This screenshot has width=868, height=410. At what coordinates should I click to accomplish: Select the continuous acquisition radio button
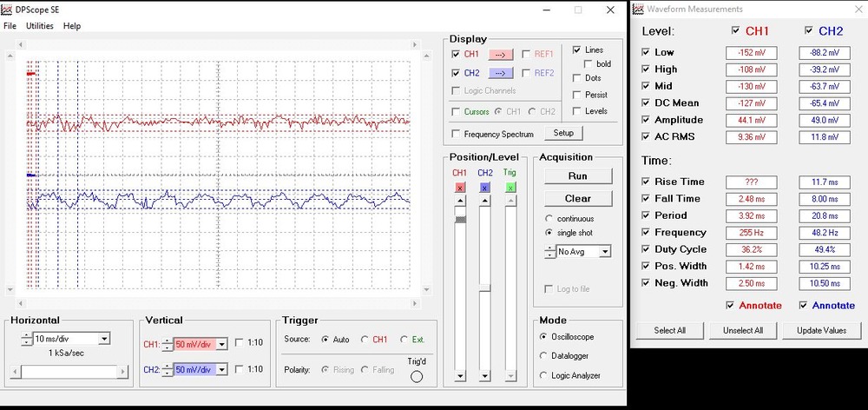point(549,218)
